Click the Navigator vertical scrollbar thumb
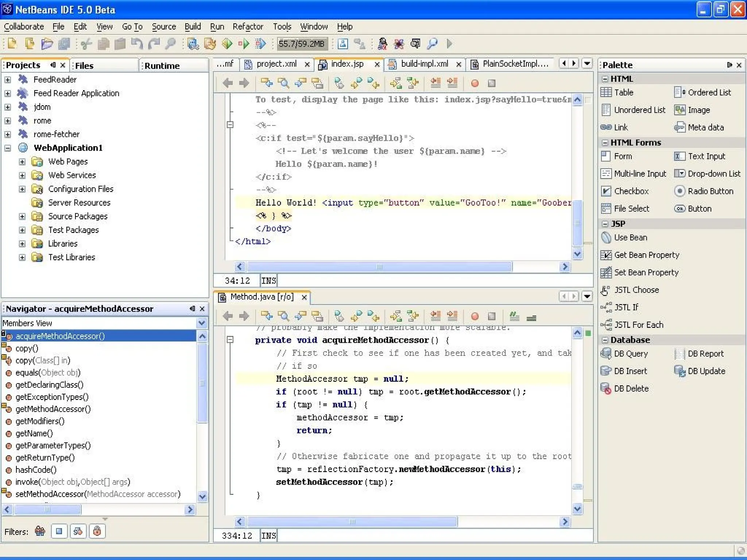The image size is (747, 560). click(202, 383)
